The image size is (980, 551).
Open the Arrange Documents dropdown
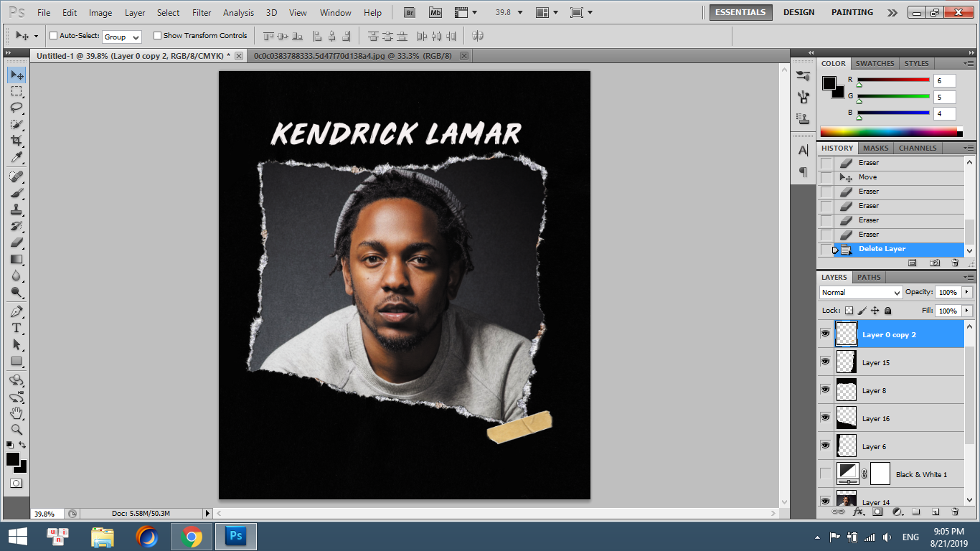(x=548, y=12)
